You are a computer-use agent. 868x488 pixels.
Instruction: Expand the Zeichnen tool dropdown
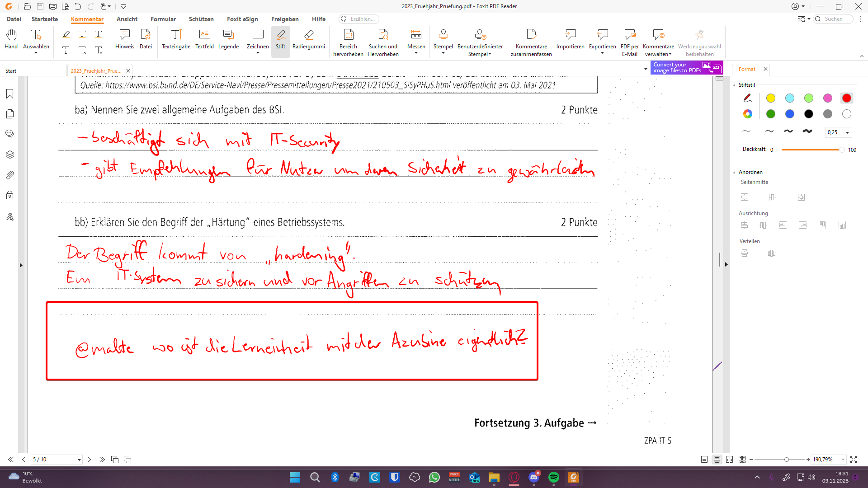(258, 53)
